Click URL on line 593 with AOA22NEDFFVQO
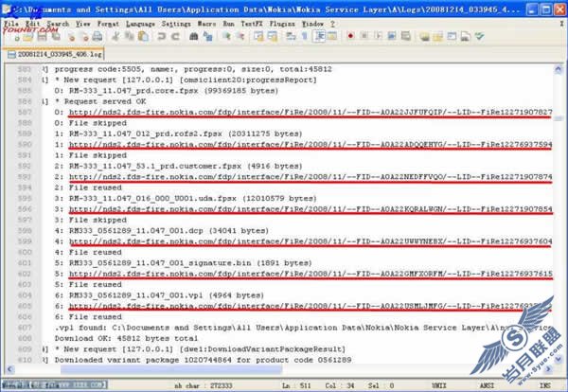Viewport: 568px width, 392px height. coord(311,177)
